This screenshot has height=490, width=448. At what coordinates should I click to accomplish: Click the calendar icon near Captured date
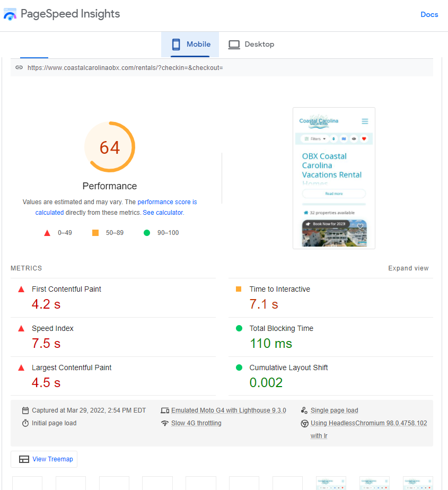25,410
